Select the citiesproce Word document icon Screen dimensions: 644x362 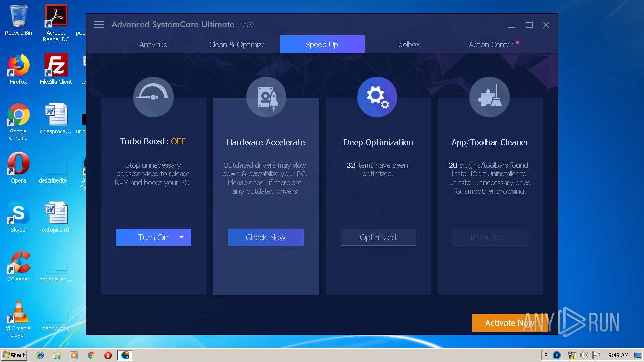click(56, 119)
